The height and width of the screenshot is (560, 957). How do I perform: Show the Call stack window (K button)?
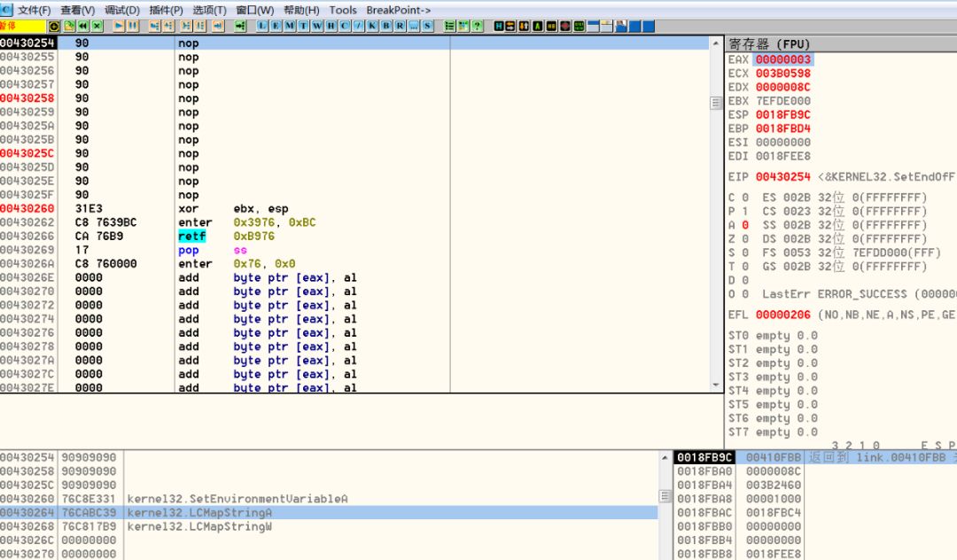pyautogui.click(x=371, y=26)
